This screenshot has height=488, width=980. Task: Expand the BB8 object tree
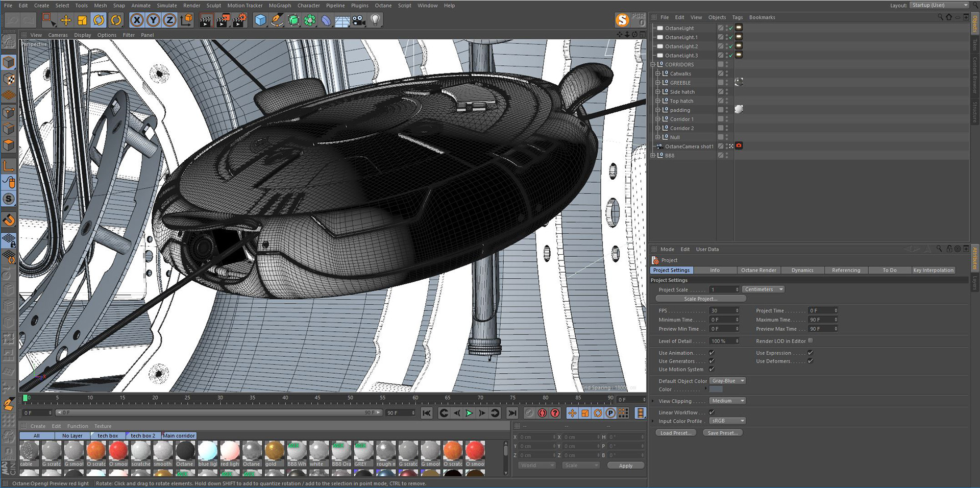(653, 155)
